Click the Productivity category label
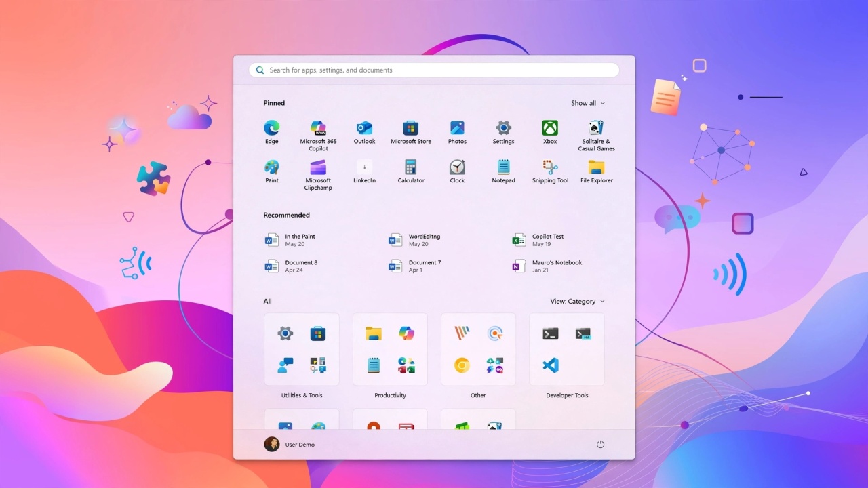The width and height of the screenshot is (868, 488). [390, 395]
